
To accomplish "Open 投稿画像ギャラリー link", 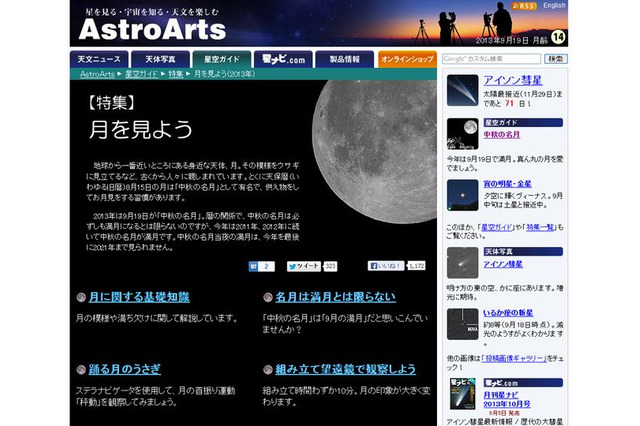I will point(514,358).
